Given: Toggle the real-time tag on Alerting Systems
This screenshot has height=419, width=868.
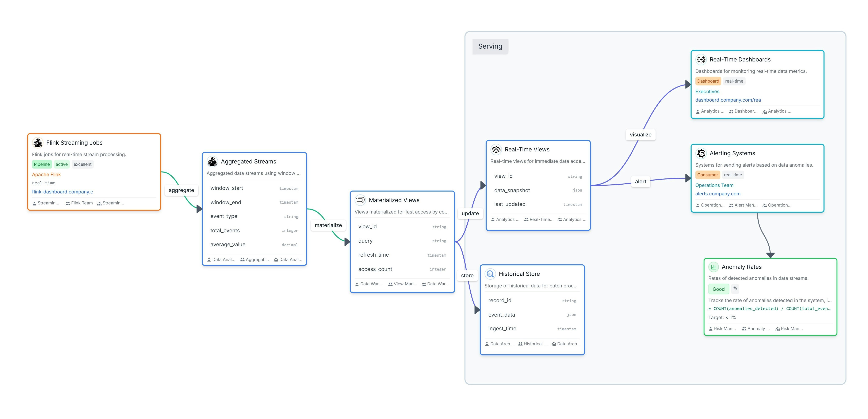Looking at the screenshot, I should (x=733, y=175).
